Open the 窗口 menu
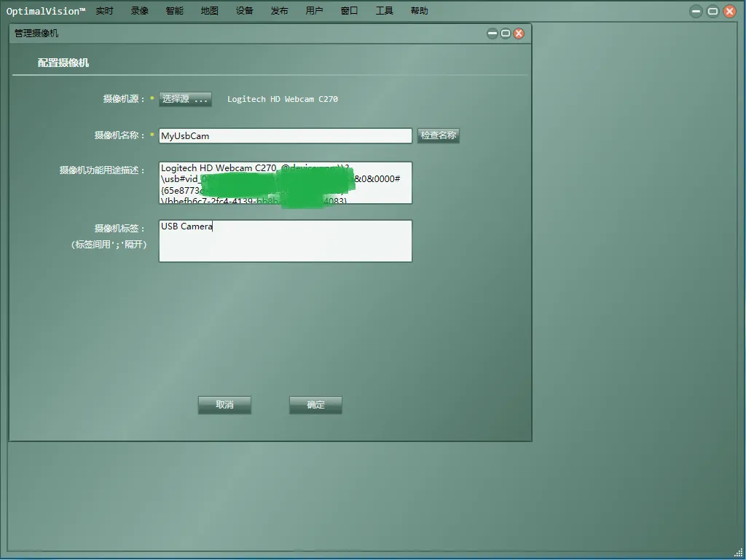The height and width of the screenshot is (560, 746). coord(349,11)
